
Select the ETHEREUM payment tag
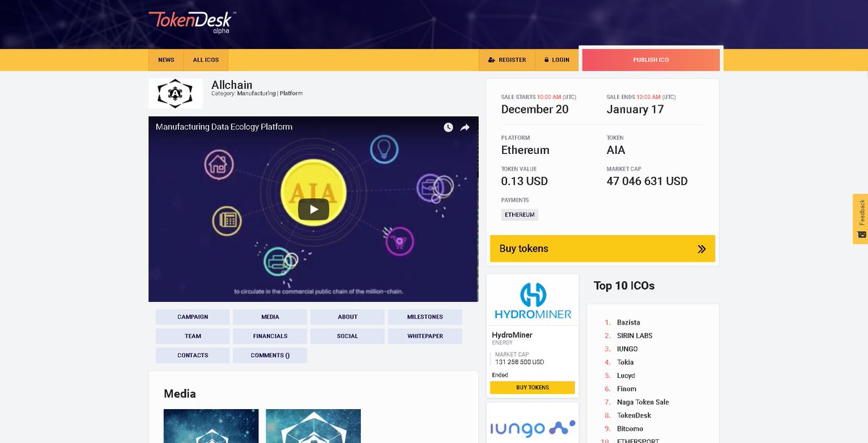coord(519,215)
